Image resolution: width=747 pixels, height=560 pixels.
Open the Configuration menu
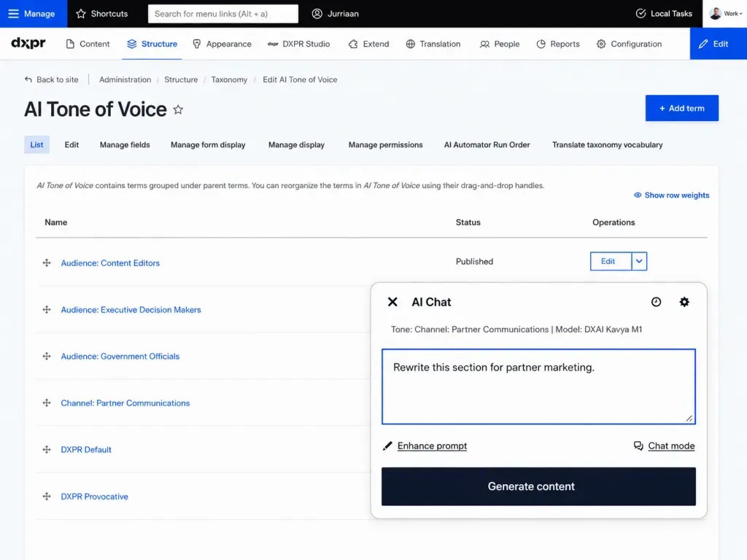pyautogui.click(x=629, y=44)
